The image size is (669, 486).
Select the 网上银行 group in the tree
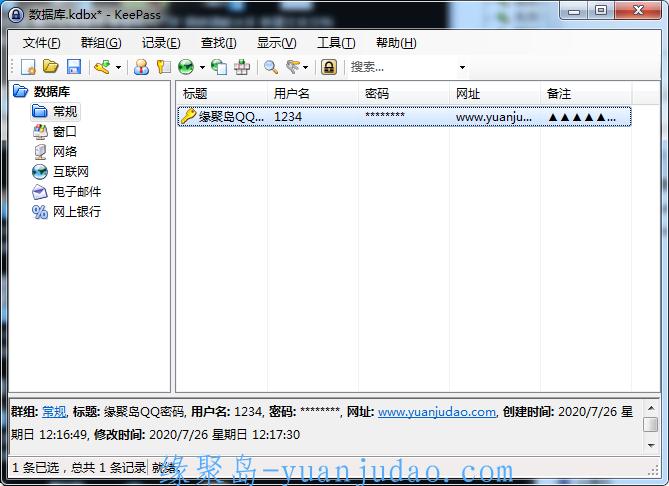76,211
